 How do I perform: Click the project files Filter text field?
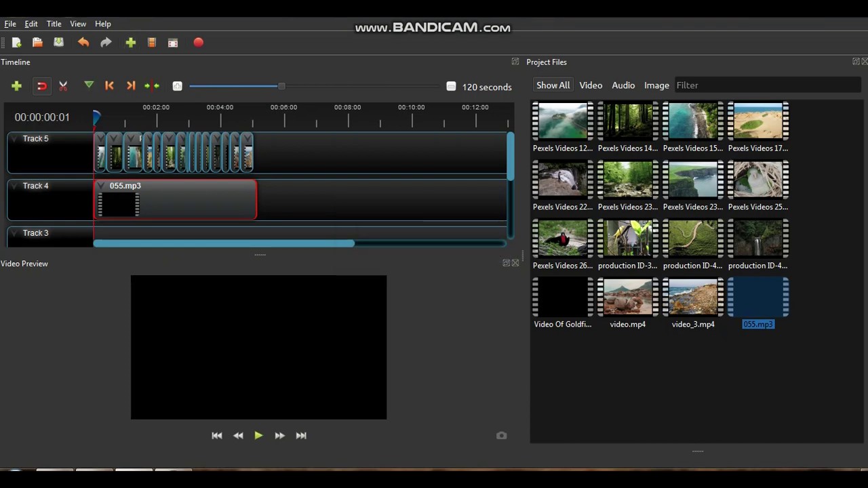[x=768, y=85]
